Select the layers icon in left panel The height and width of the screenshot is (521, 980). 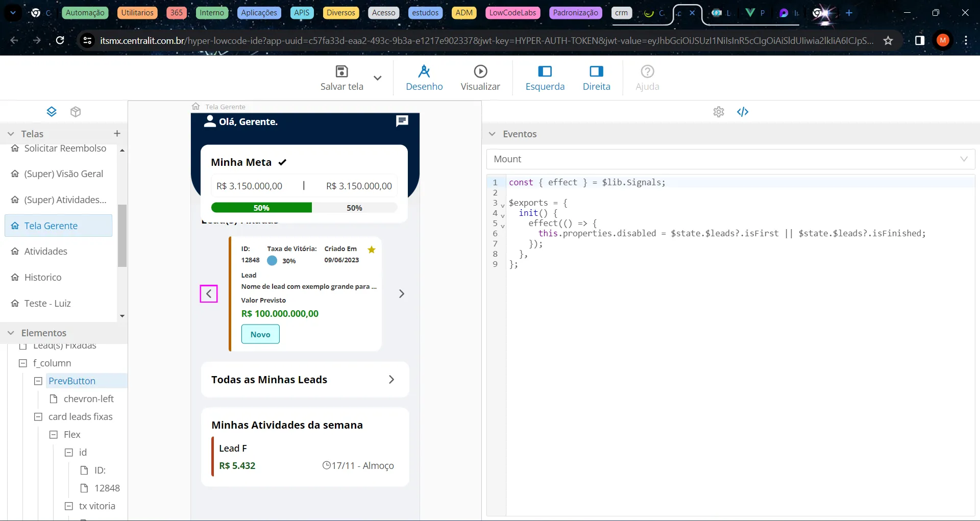point(52,112)
